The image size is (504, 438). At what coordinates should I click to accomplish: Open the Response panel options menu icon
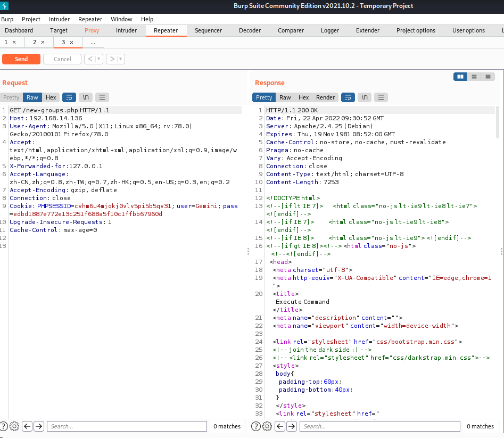pyautogui.click(x=381, y=97)
